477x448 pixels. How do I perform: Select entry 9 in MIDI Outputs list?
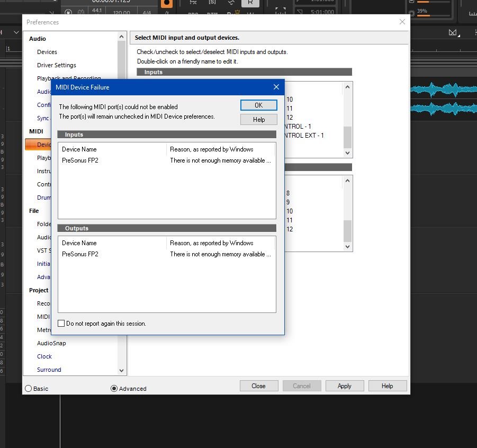[288, 202]
